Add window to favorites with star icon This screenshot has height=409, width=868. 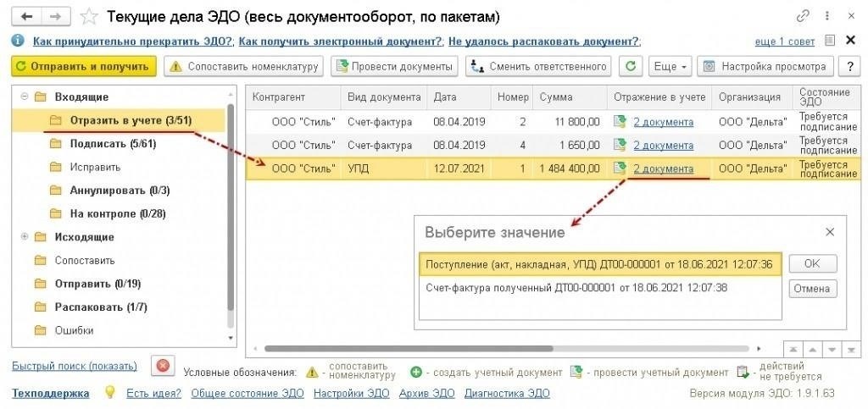tap(88, 17)
